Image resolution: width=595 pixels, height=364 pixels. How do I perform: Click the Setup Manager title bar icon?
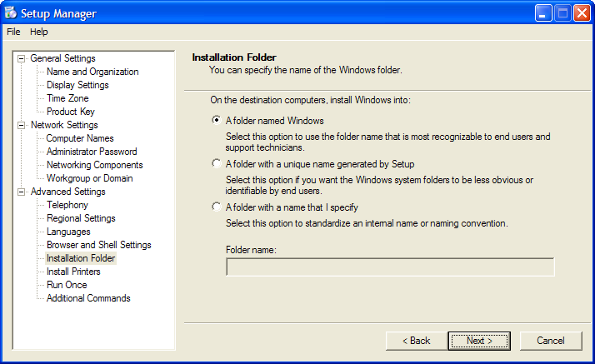pyautogui.click(x=11, y=12)
